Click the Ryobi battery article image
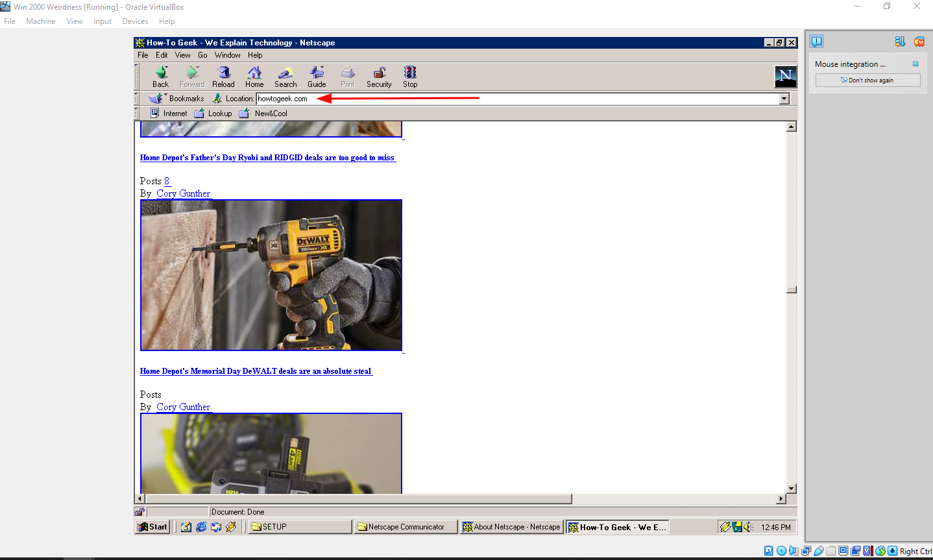 tap(271, 454)
